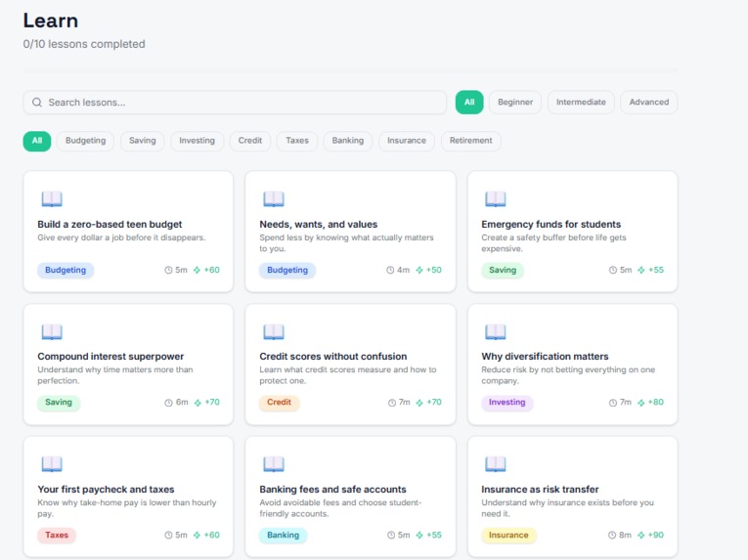
Task: Click Banking tag on Banking fees card
Action: 283,536
